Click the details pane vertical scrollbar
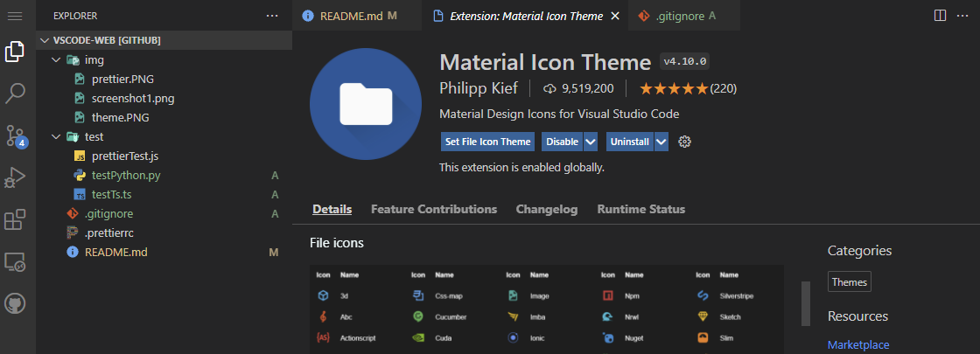Viewport: 980px width, 354px height. (x=806, y=303)
